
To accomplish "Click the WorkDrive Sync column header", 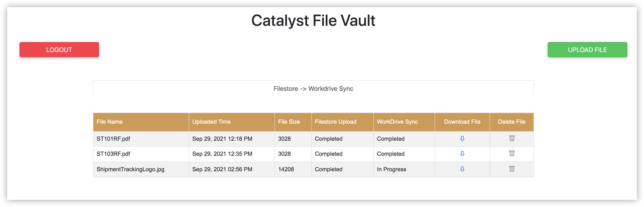I will pyautogui.click(x=397, y=122).
